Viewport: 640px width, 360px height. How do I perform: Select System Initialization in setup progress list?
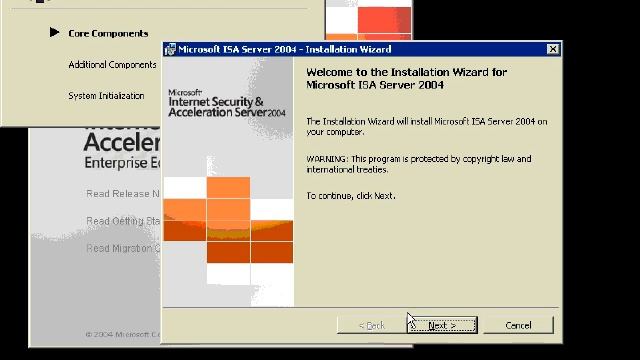[106, 96]
